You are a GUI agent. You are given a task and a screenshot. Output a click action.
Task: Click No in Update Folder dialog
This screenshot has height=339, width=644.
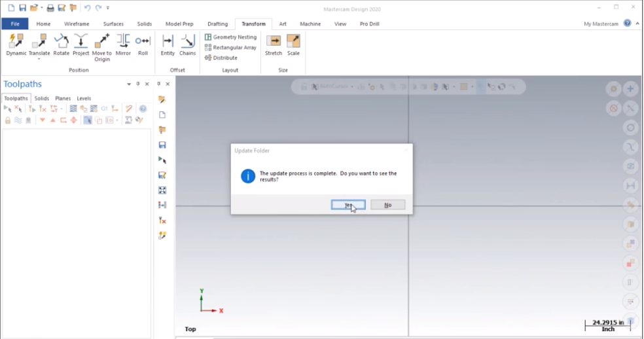tap(387, 205)
